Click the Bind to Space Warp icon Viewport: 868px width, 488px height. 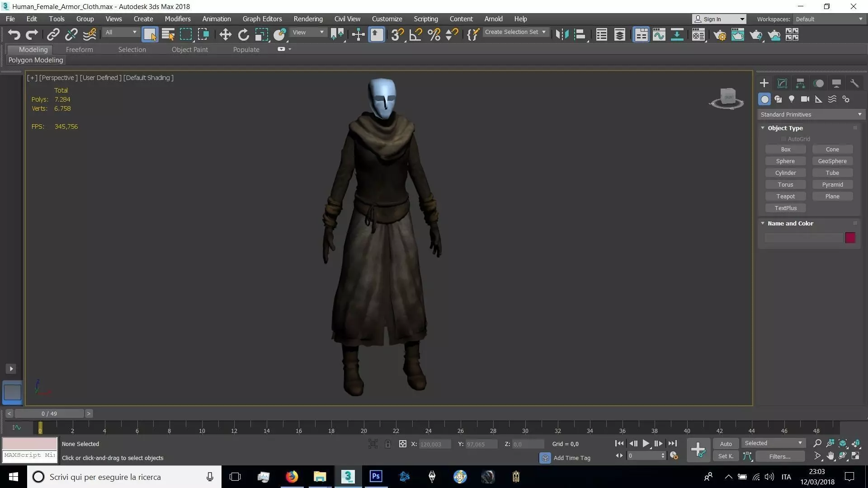[90, 35]
